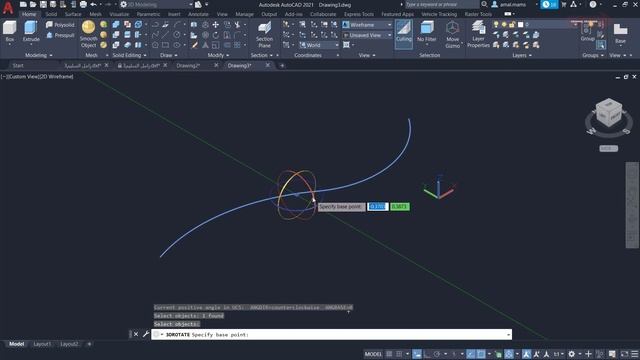Click the Undo arrow in quick access toolbar
Image resolution: width=640 pixels, height=360 pixels.
point(93,4)
